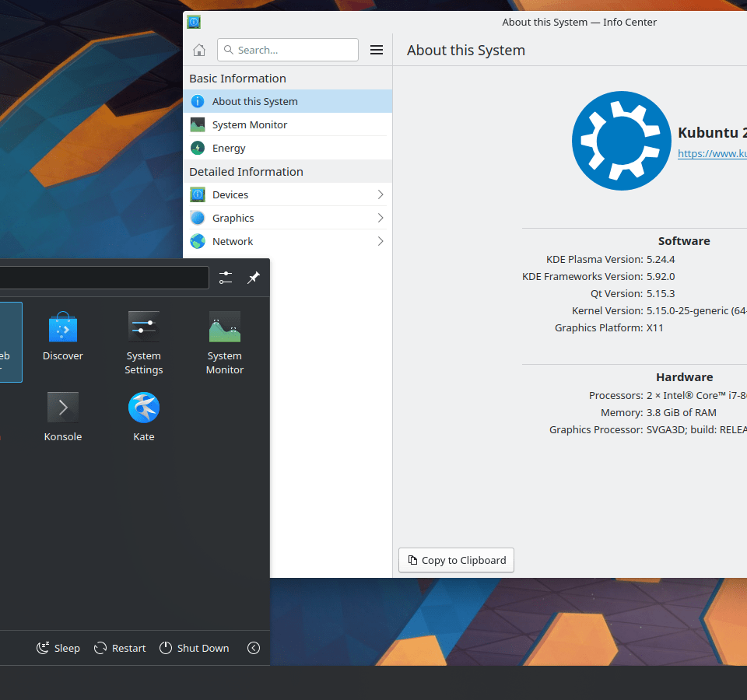
Task: Click the Graphics Platform value X11
Action: [x=655, y=328]
